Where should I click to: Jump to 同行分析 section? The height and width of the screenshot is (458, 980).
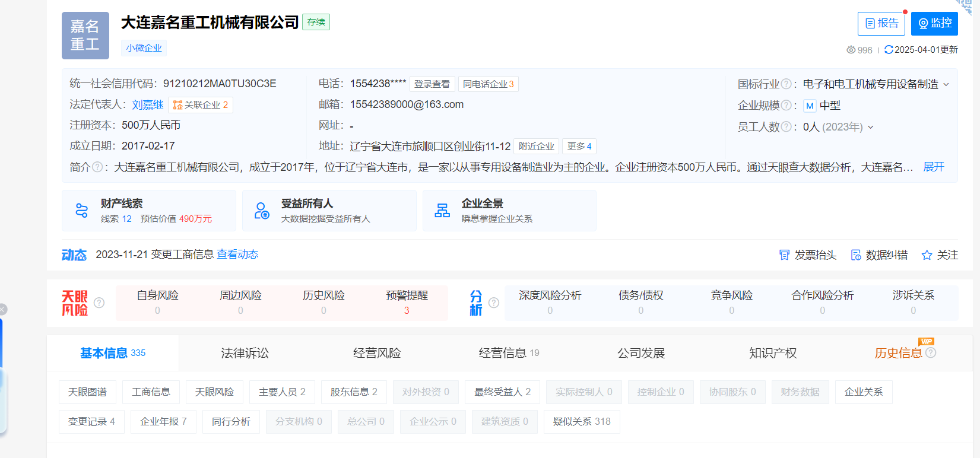(x=231, y=421)
